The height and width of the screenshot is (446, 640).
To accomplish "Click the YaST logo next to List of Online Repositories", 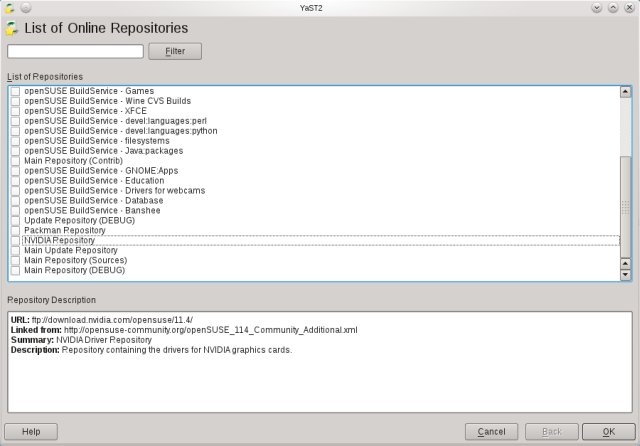I will tap(12, 29).
